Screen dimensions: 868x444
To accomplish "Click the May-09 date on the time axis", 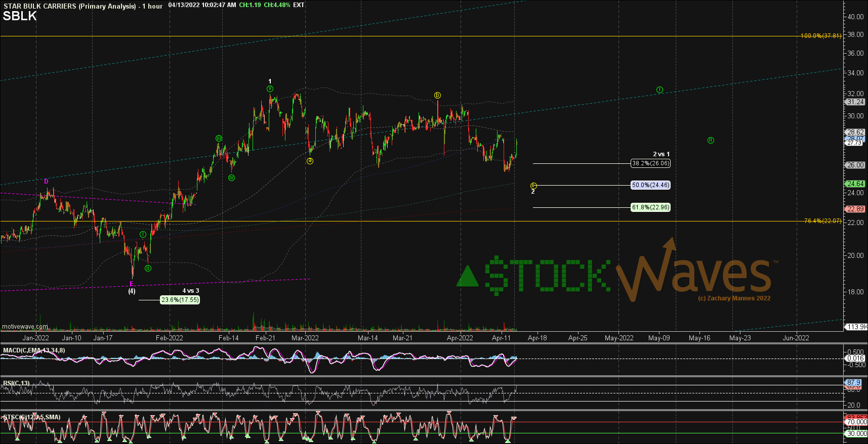I will [659, 338].
